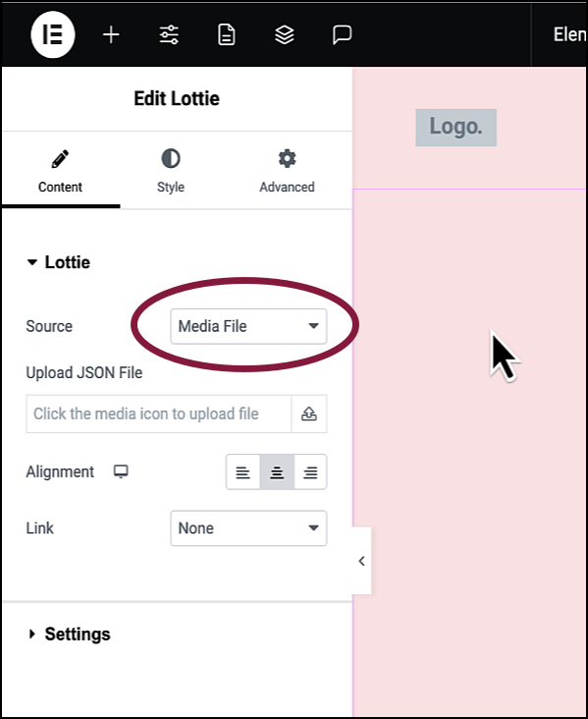Set alignment to center

point(277,471)
